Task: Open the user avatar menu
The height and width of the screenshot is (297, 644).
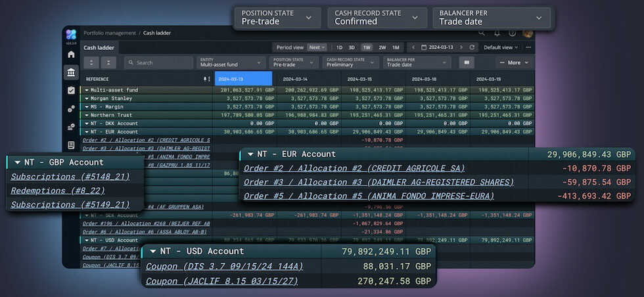Action: [x=527, y=34]
